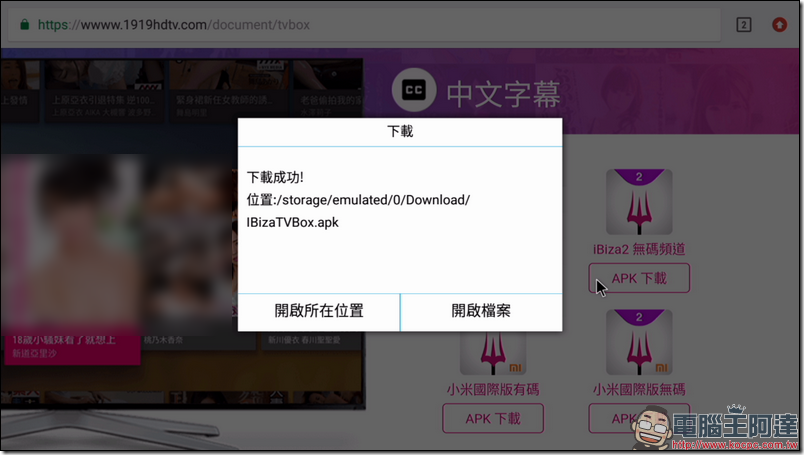Click the browser URL address field
Image resolution: width=804 pixels, height=455 pixels.
(370, 24)
